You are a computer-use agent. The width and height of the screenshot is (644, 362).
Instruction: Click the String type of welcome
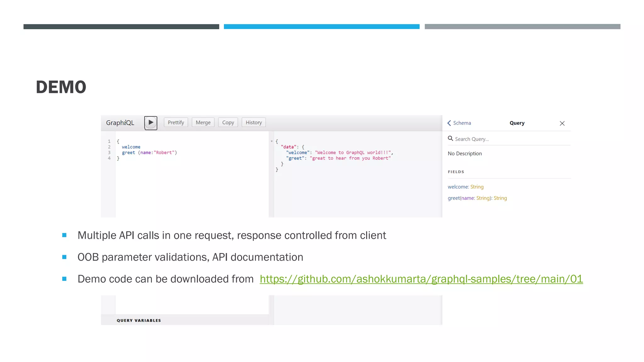[477, 187]
